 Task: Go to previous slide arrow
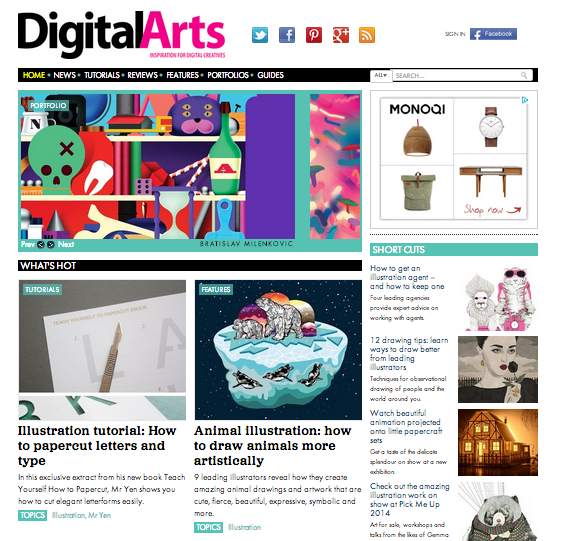41,244
